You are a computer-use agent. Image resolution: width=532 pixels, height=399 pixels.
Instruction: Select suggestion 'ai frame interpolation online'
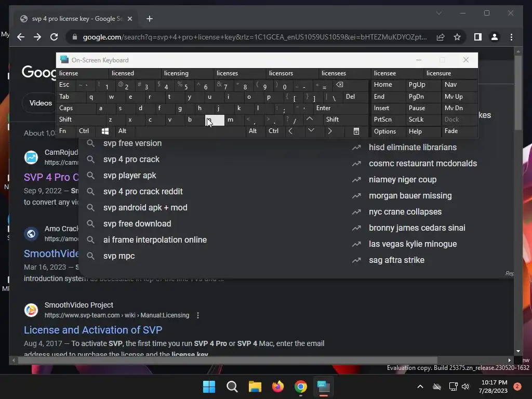155,240
